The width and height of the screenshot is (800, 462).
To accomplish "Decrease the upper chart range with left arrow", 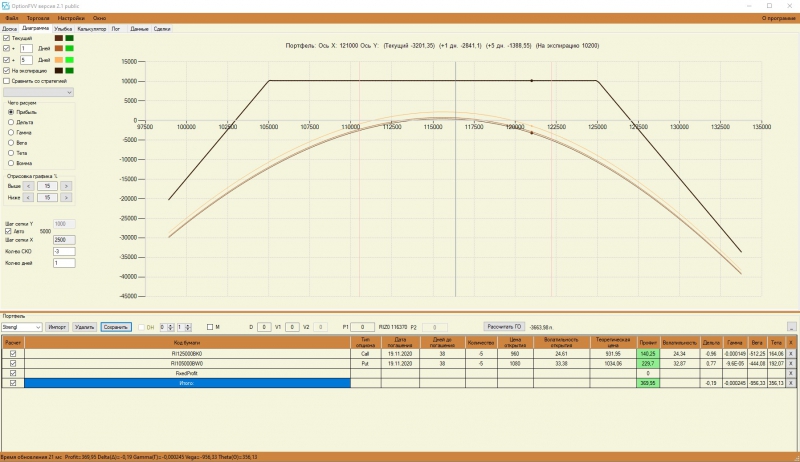I will pos(29,186).
